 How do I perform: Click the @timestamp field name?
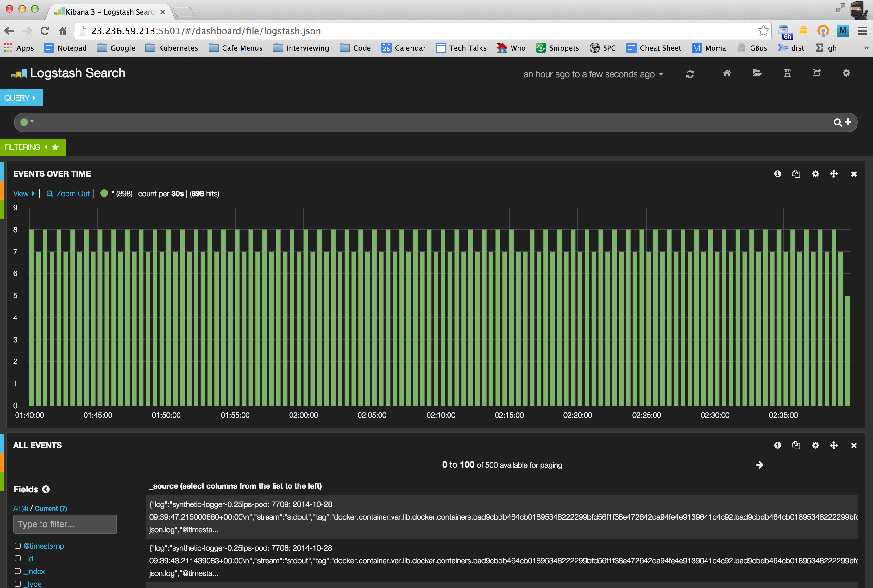coord(44,546)
